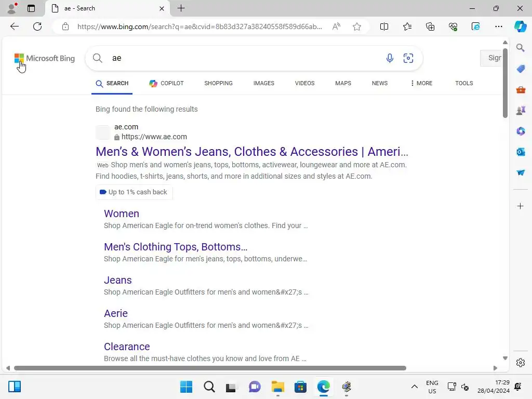Screen dimensions: 532x399
Task: Open the Jeans sitelink
Action: tap(117, 280)
